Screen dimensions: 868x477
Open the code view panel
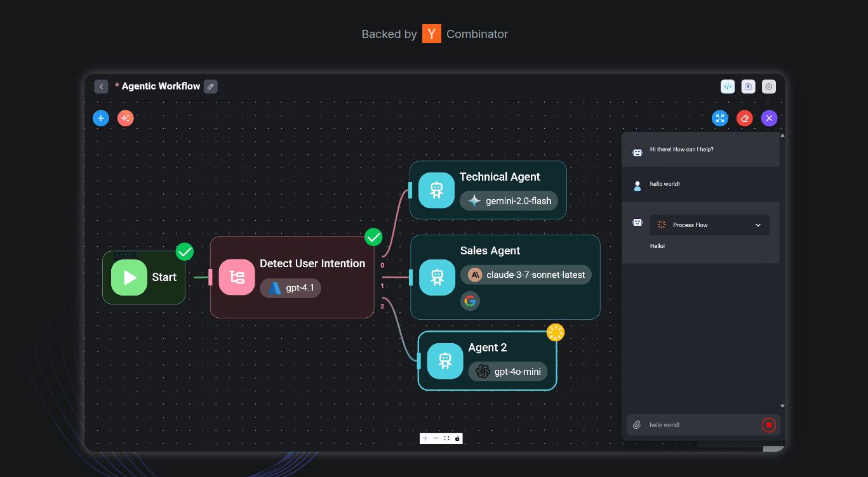coord(728,86)
